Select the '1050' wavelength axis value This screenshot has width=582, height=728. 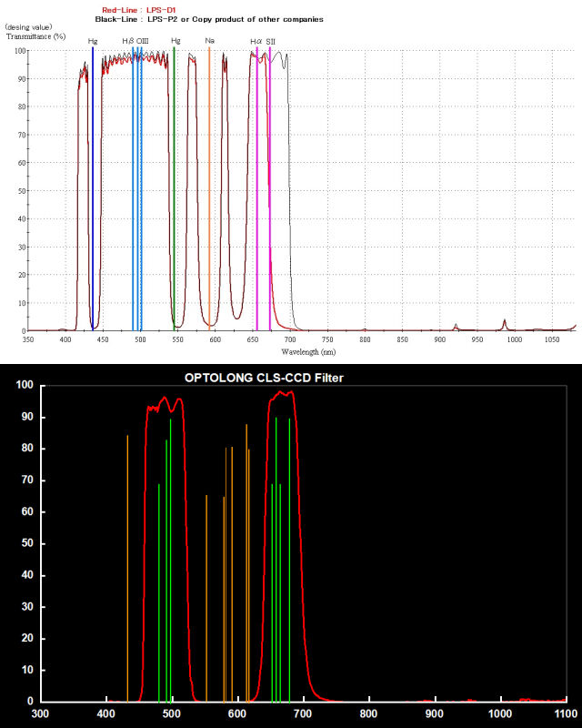552,339
